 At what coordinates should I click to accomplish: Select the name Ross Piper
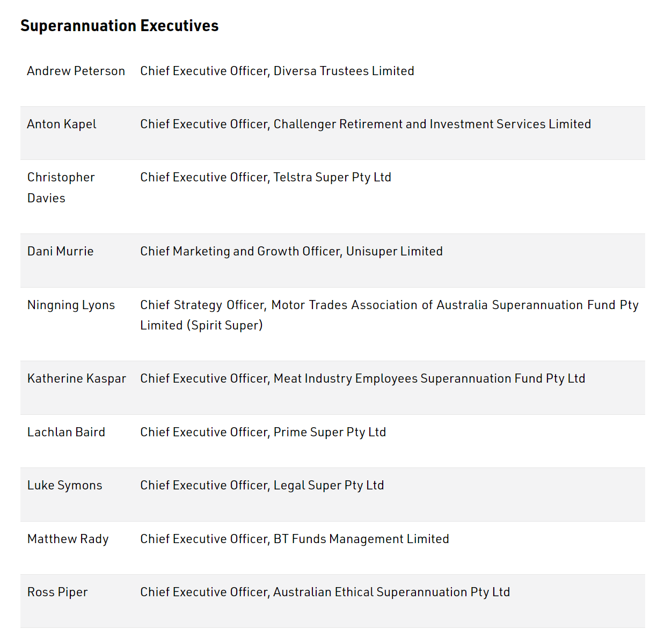coord(57,592)
